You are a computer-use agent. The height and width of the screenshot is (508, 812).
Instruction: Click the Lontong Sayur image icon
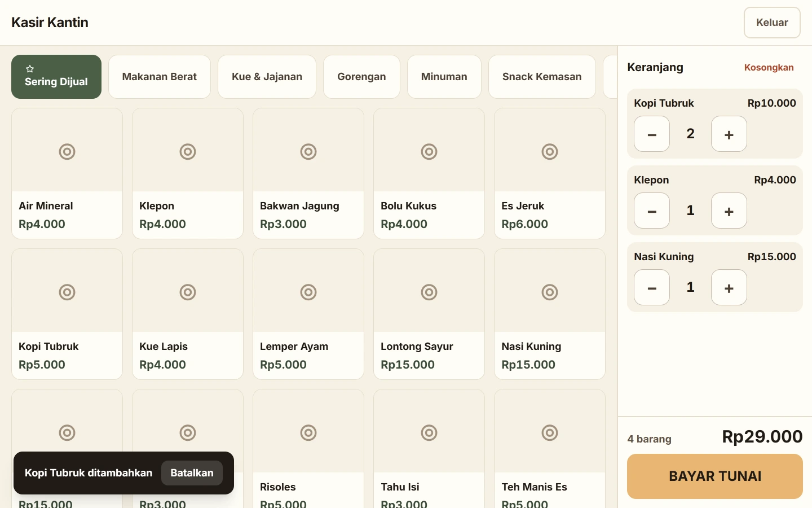pyautogui.click(x=429, y=292)
